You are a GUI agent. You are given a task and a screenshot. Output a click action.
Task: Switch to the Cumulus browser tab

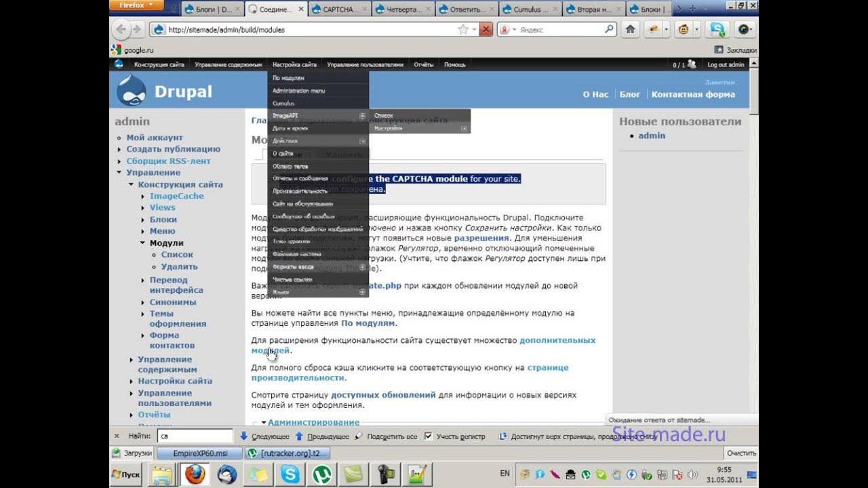(529, 9)
